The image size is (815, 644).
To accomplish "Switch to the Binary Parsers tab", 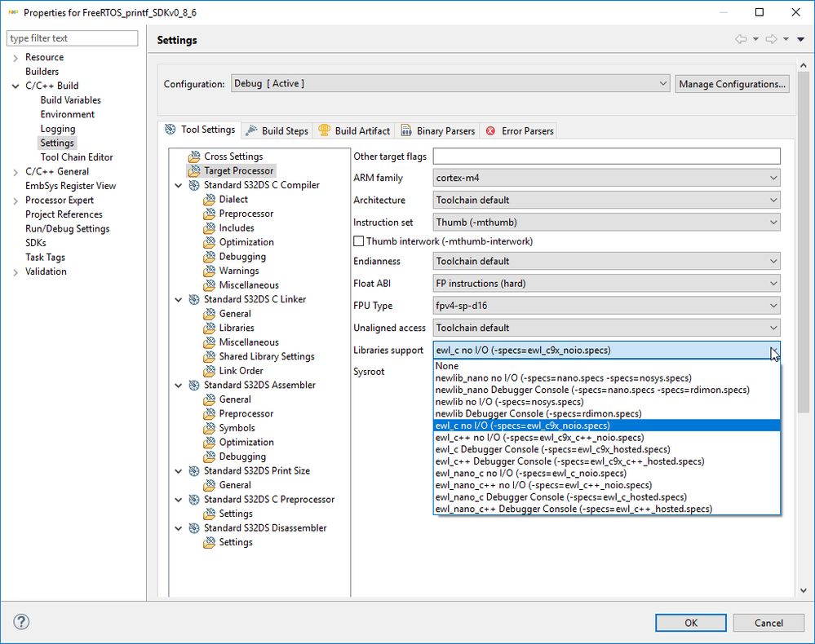I will click(437, 131).
